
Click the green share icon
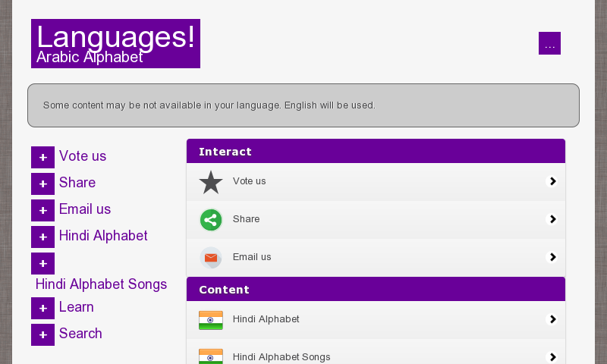click(x=211, y=220)
